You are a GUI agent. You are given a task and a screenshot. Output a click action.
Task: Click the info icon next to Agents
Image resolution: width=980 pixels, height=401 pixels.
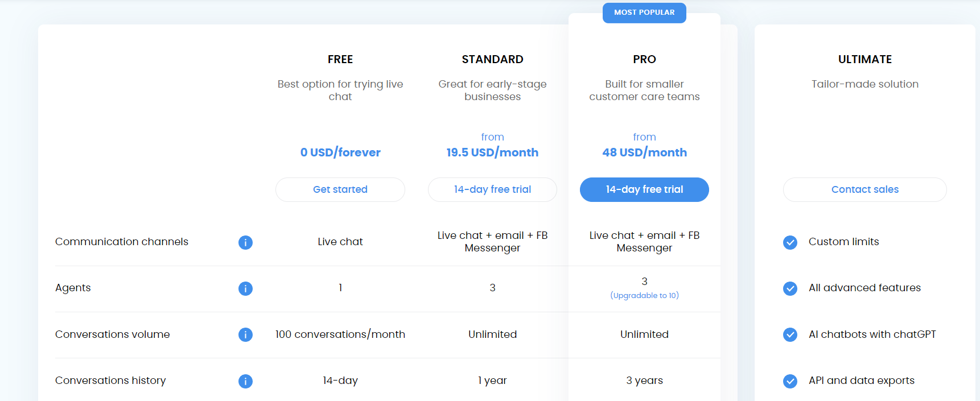click(245, 288)
